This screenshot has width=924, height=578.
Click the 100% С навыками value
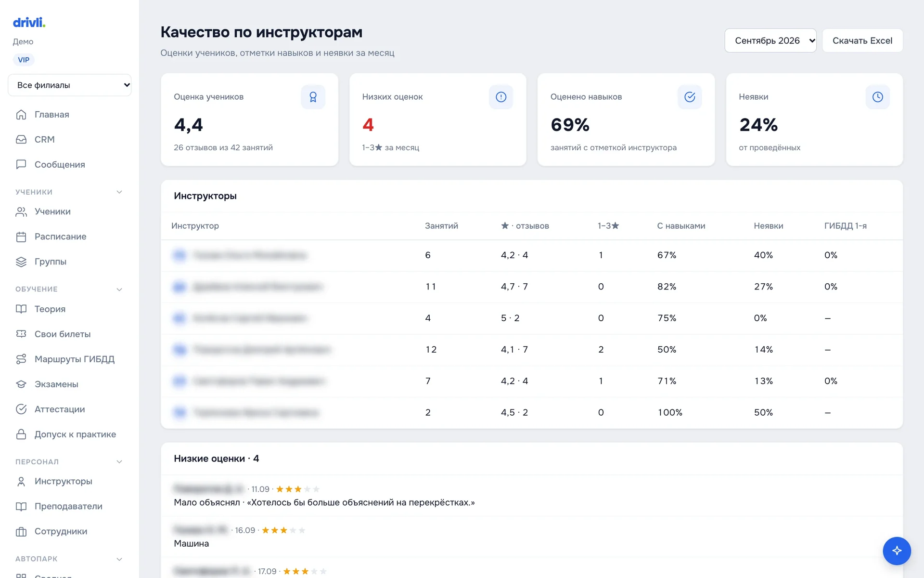click(670, 413)
